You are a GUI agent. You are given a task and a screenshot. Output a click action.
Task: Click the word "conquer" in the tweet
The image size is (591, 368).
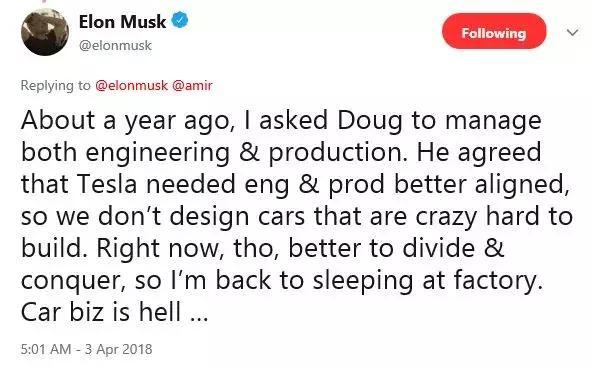pyautogui.click(x=71, y=282)
